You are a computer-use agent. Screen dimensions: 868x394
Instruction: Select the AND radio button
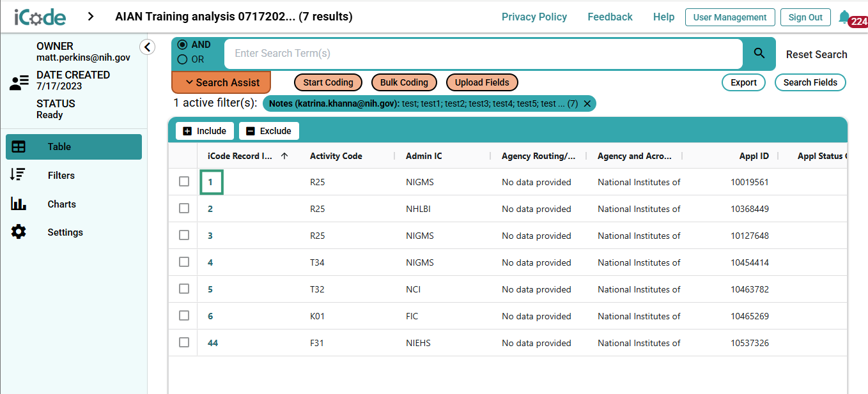182,45
